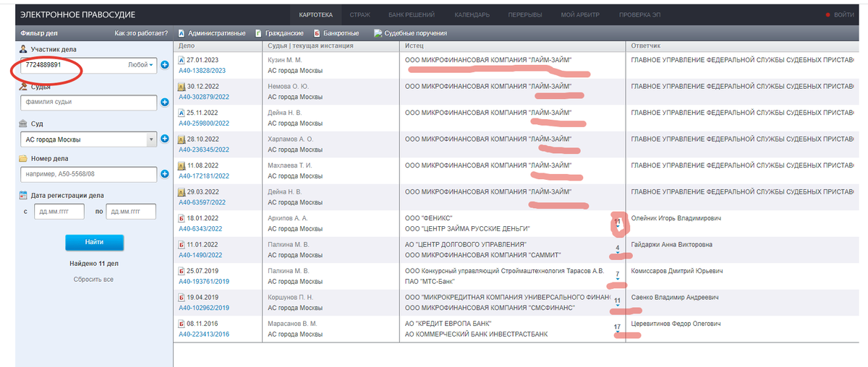
Task: Click the Судебные поручения filter icon
Action: [x=378, y=33]
